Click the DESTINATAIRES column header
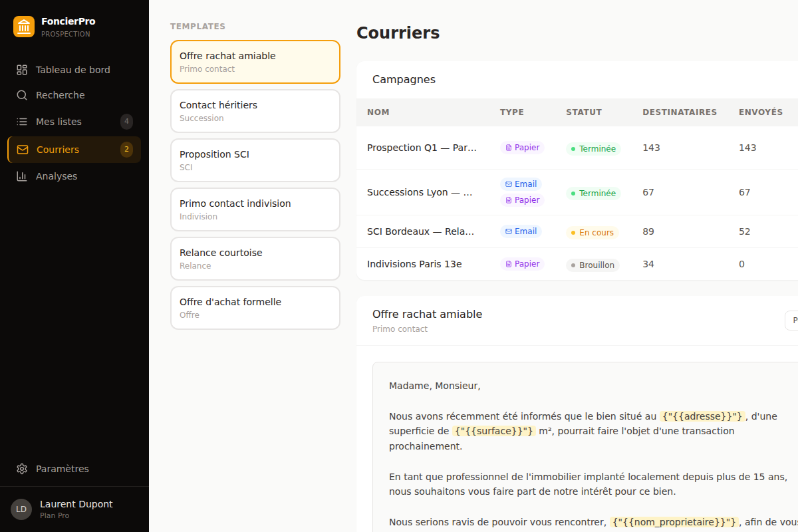Viewport: 798px width, 532px height. pyautogui.click(x=680, y=112)
